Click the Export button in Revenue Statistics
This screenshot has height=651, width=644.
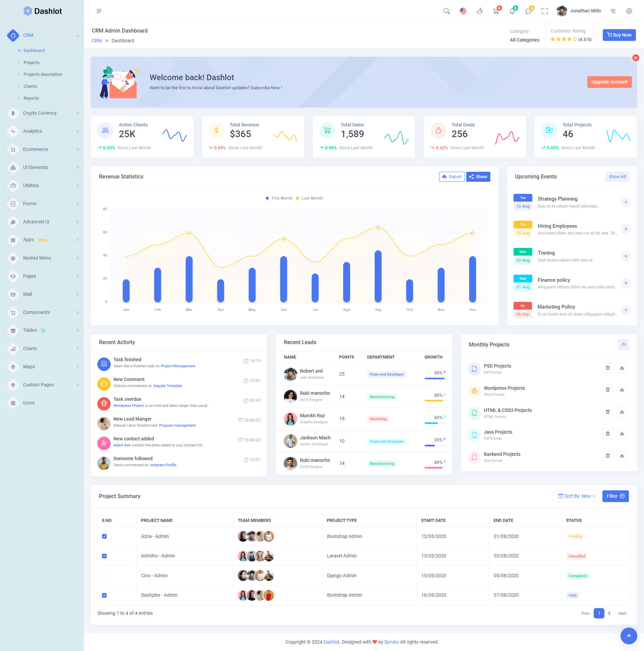coord(451,176)
